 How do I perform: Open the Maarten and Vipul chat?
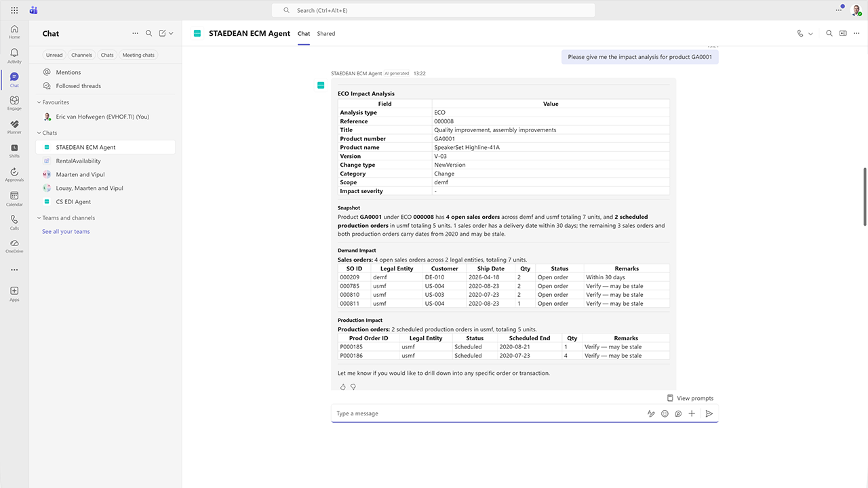coord(106,174)
